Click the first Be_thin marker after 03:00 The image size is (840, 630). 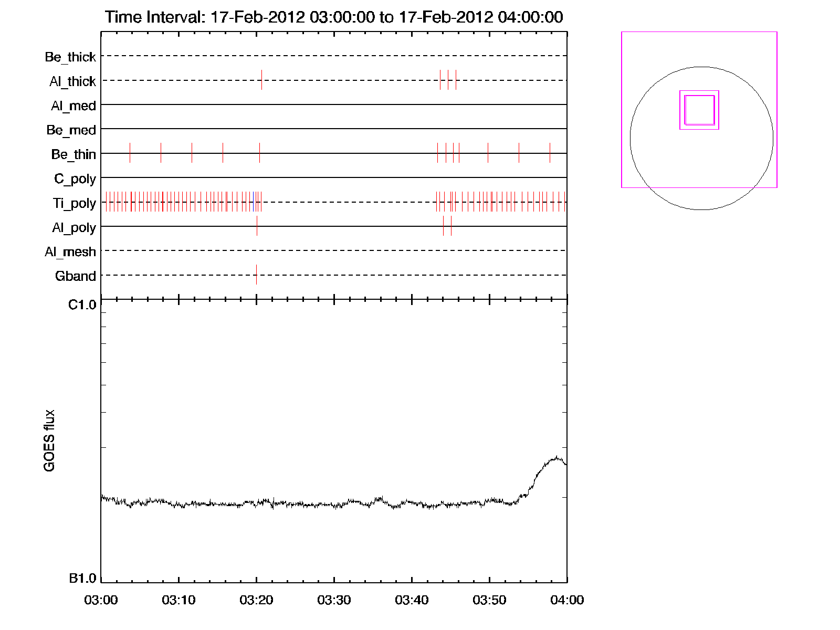130,153
